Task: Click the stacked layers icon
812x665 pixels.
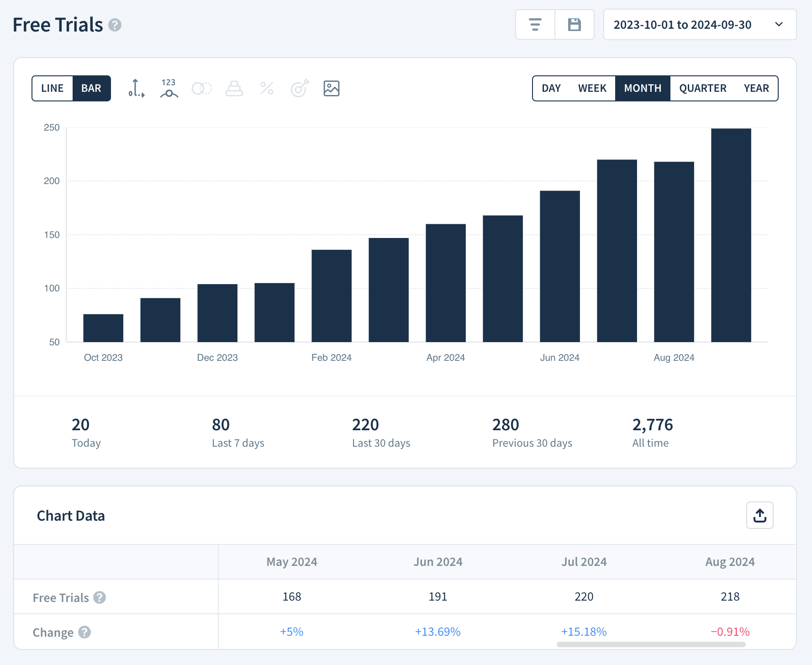Action: [234, 88]
